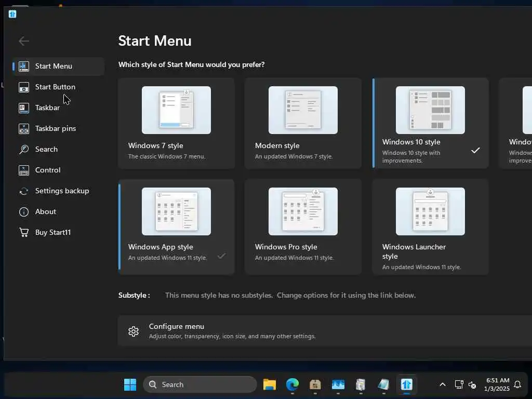Click the taskbar Search box

click(200, 384)
